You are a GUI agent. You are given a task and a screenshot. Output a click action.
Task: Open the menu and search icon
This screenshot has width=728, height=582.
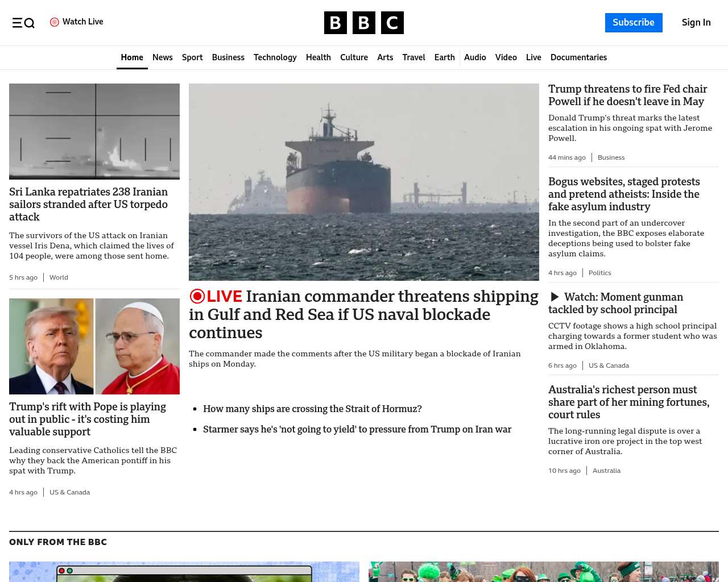[x=23, y=23]
